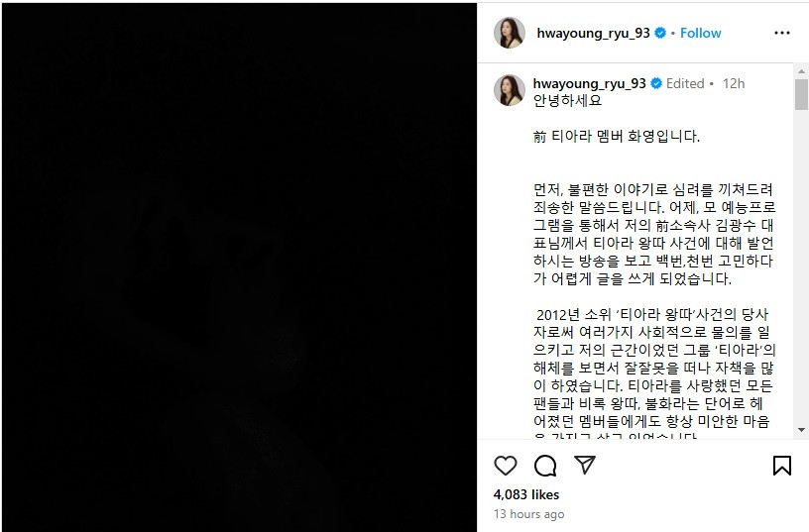Click the 13 hours ago timestamp
The width and height of the screenshot is (809, 532).
pyautogui.click(x=528, y=514)
